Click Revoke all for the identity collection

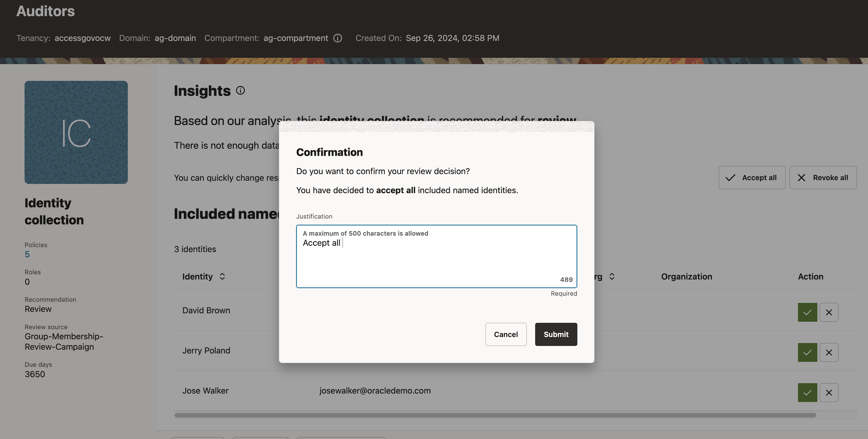click(823, 177)
